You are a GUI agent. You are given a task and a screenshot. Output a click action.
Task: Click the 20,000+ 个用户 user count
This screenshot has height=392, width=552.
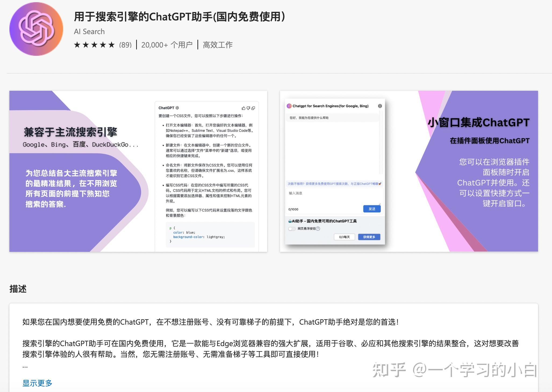[x=167, y=45]
